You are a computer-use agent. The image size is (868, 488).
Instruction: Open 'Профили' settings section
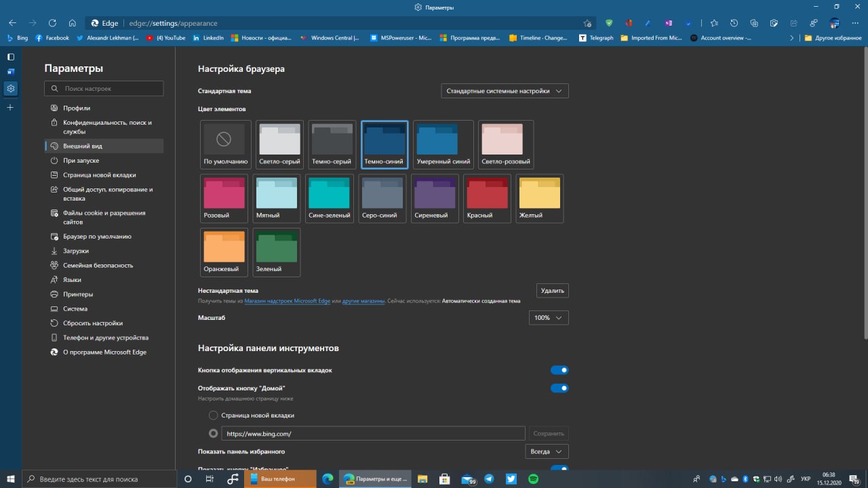pos(104,108)
